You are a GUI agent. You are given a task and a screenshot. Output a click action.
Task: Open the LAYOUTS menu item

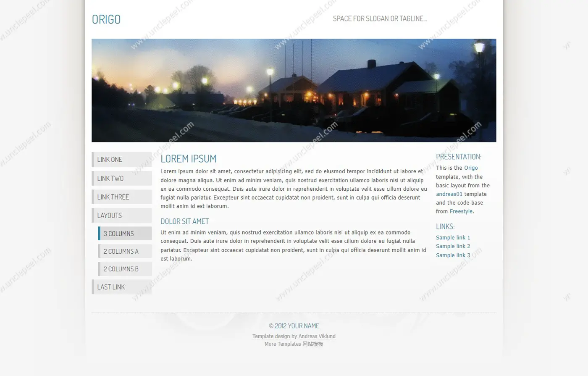122,215
